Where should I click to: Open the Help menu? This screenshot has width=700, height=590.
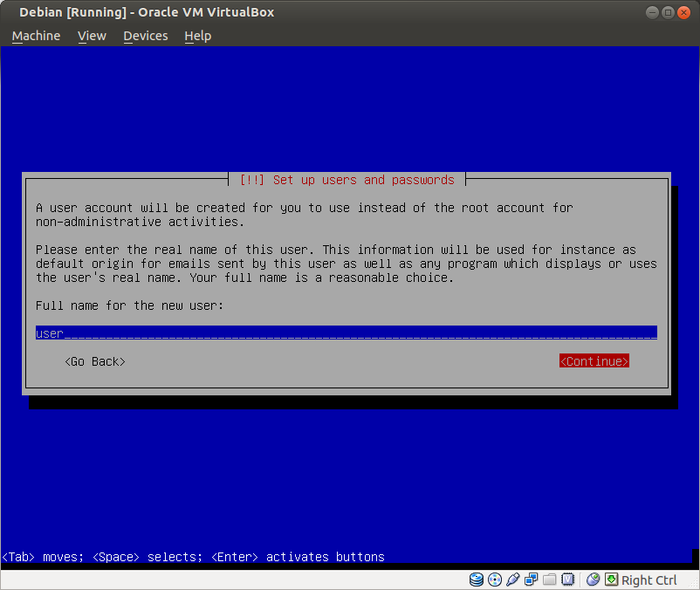click(197, 36)
